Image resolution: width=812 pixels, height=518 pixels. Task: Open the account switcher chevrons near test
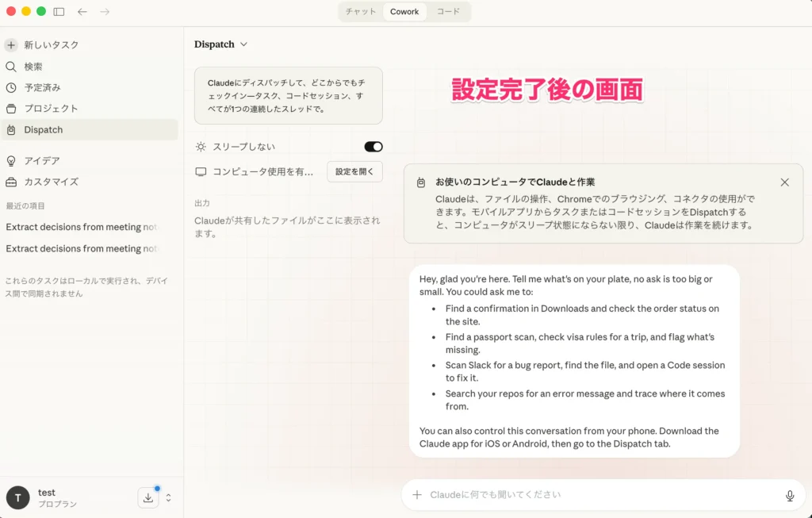167,497
